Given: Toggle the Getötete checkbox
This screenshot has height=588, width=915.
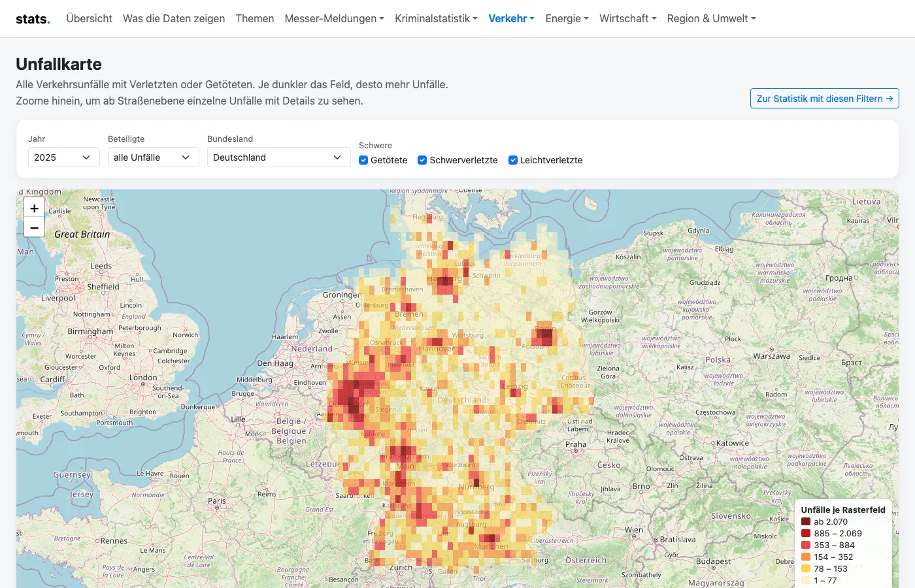Looking at the screenshot, I should pyautogui.click(x=363, y=160).
